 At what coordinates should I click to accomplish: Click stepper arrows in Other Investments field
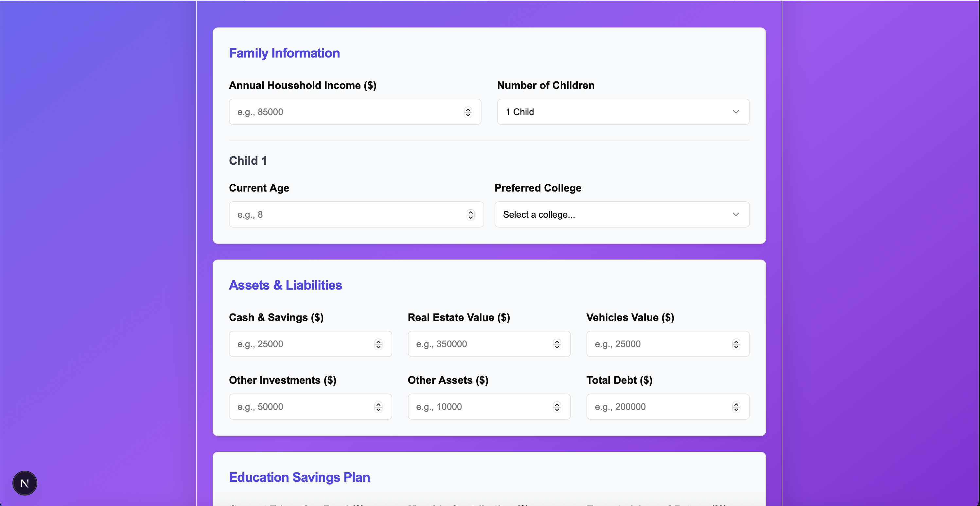378,407
